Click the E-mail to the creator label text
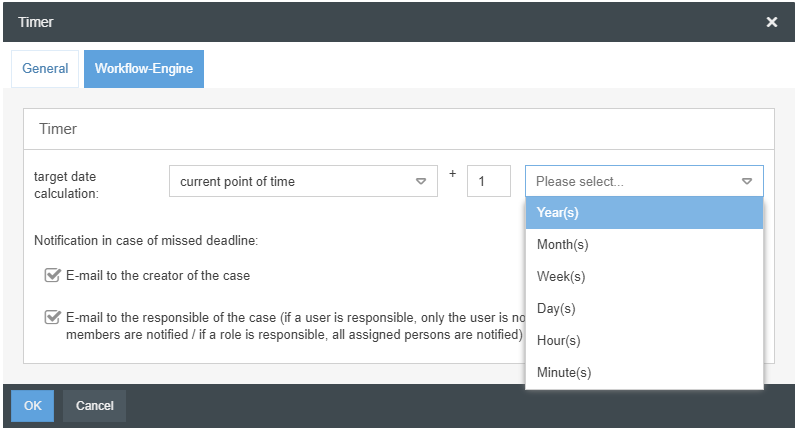The image size is (795, 429). pyautogui.click(x=158, y=275)
